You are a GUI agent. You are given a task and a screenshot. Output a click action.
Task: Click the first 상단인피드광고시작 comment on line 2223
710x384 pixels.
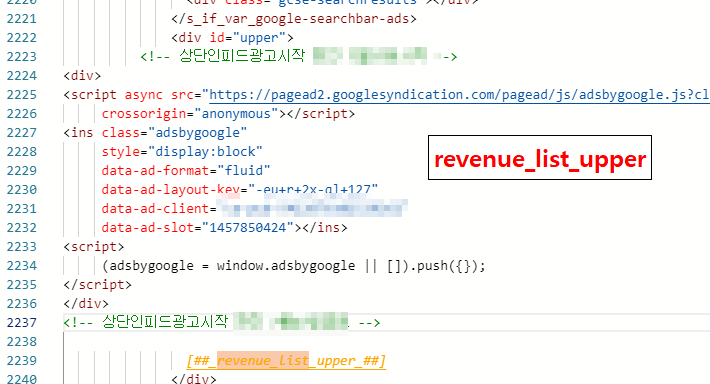click(x=299, y=56)
